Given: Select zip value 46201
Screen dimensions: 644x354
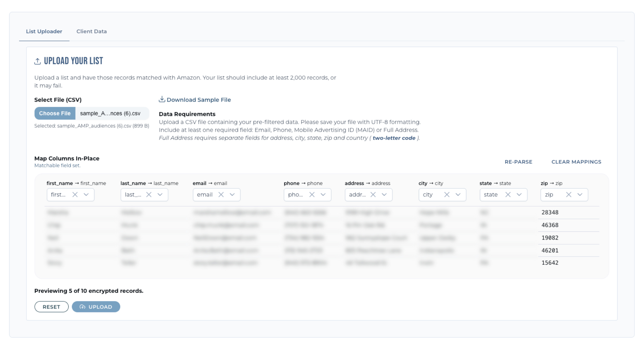Looking at the screenshot, I should 550,251.
